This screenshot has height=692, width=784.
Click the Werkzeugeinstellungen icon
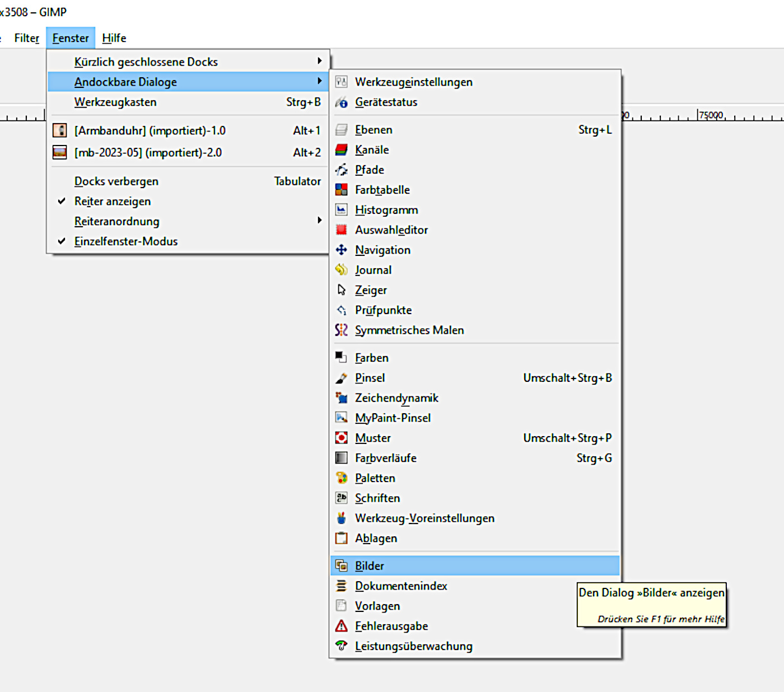click(x=341, y=82)
